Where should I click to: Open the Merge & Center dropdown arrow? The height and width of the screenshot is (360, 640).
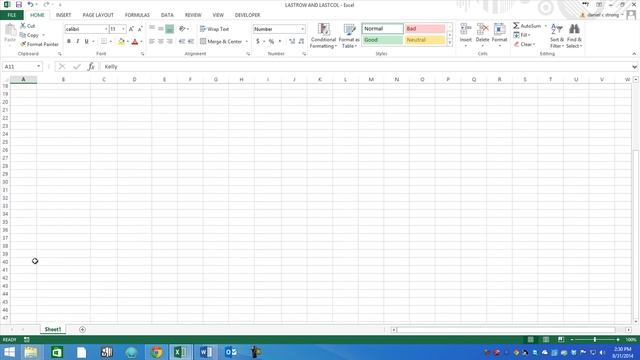[x=247, y=42]
